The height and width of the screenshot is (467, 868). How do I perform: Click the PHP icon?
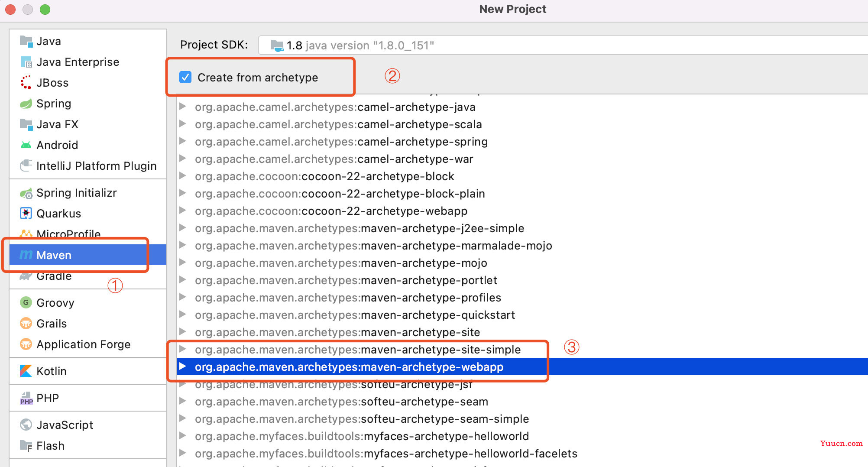coord(26,398)
